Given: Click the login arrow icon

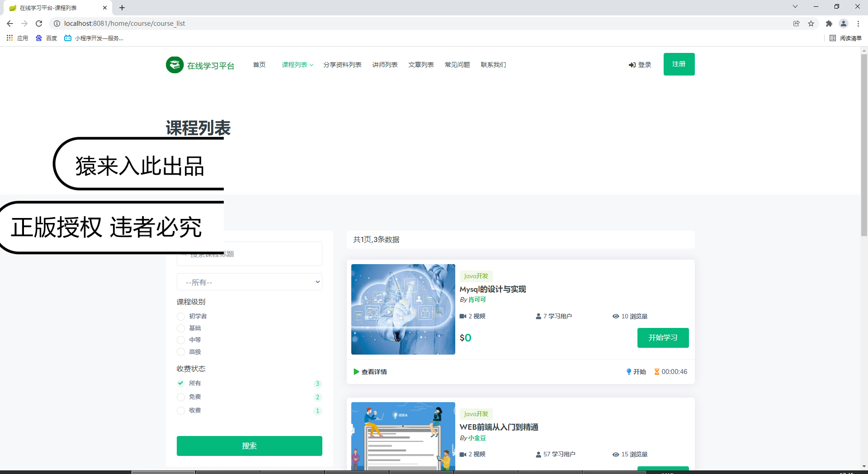Looking at the screenshot, I should click(x=632, y=65).
